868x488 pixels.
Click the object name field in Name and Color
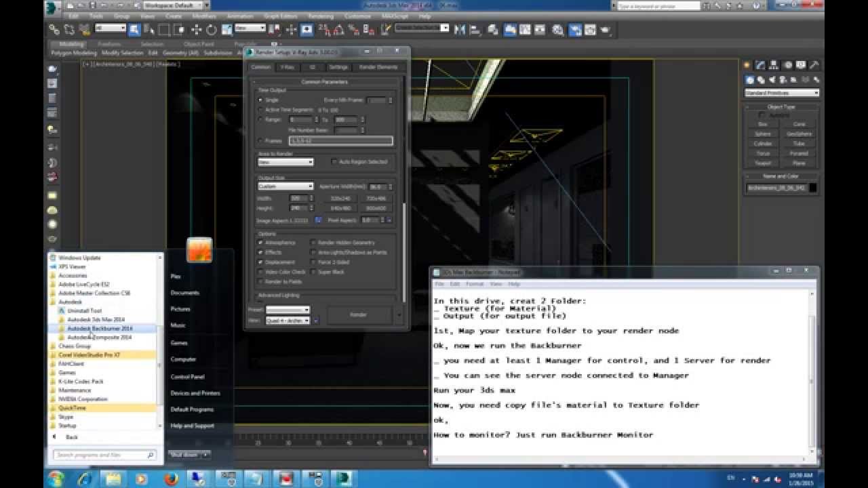click(x=776, y=188)
